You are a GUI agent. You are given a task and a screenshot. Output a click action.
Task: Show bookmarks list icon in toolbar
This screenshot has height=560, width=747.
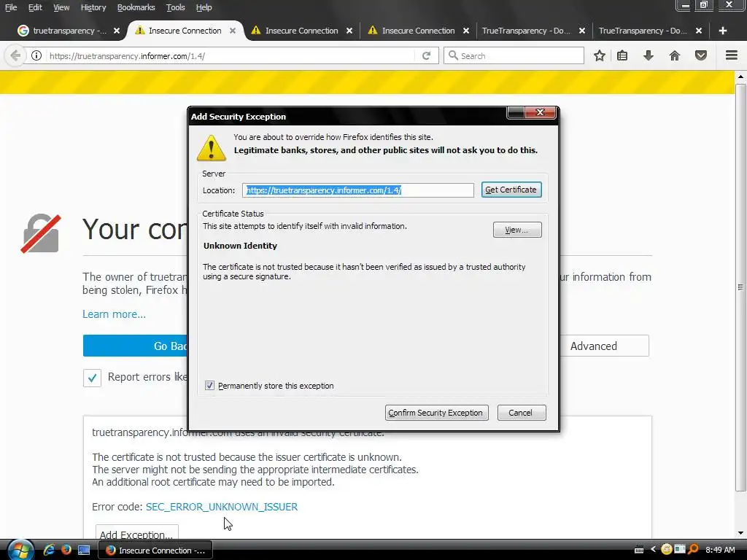tap(622, 55)
